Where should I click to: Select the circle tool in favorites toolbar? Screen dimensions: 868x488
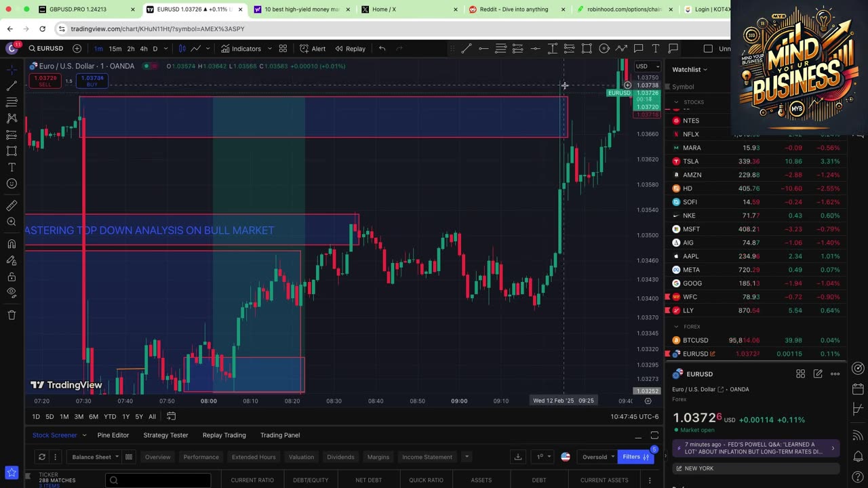click(604, 49)
